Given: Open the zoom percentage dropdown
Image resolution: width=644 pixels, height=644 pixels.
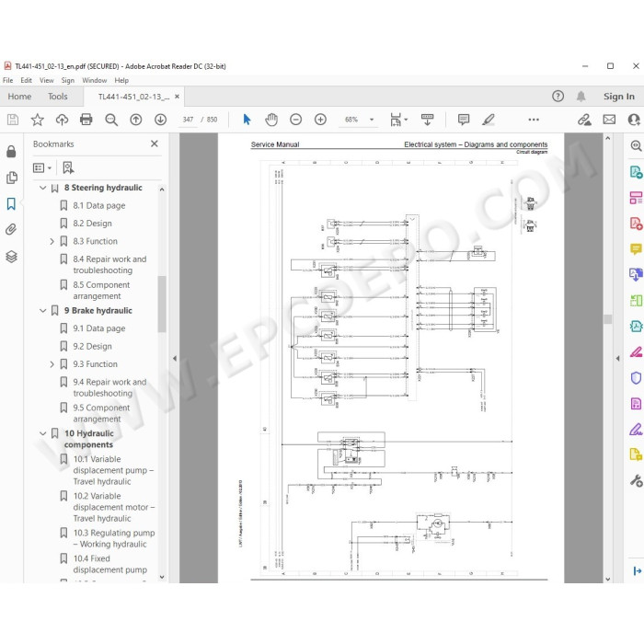Looking at the screenshot, I should (372, 120).
